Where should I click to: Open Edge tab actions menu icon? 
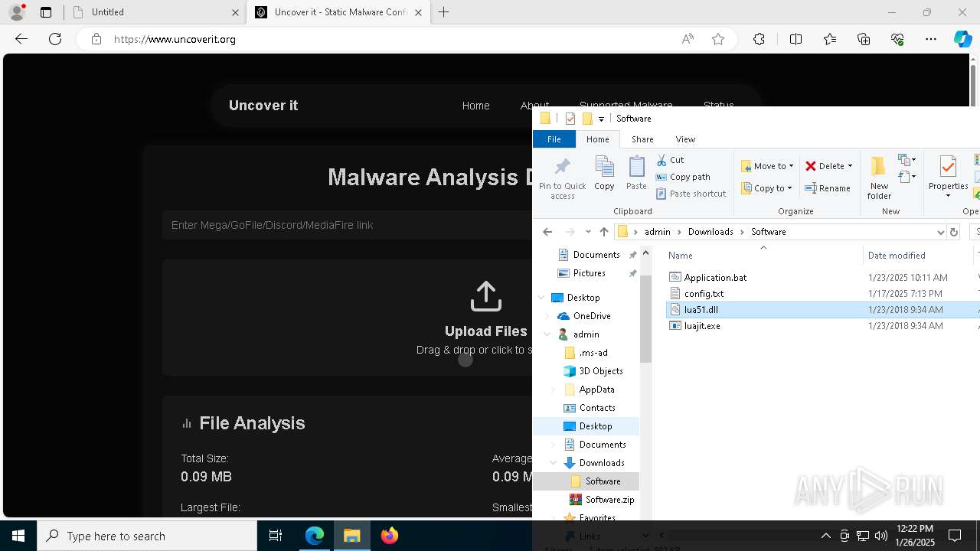coord(46,12)
